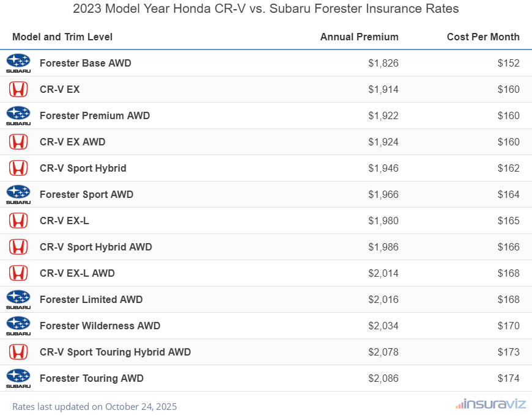Select the CR-V EX-L AWD row label

77,273
